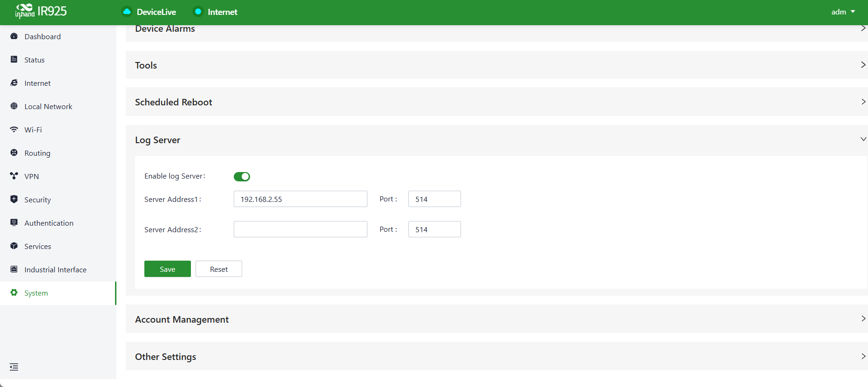Screen dimensions: 868x387
Task: Collapse the sidebar menu
Action: click(14, 367)
